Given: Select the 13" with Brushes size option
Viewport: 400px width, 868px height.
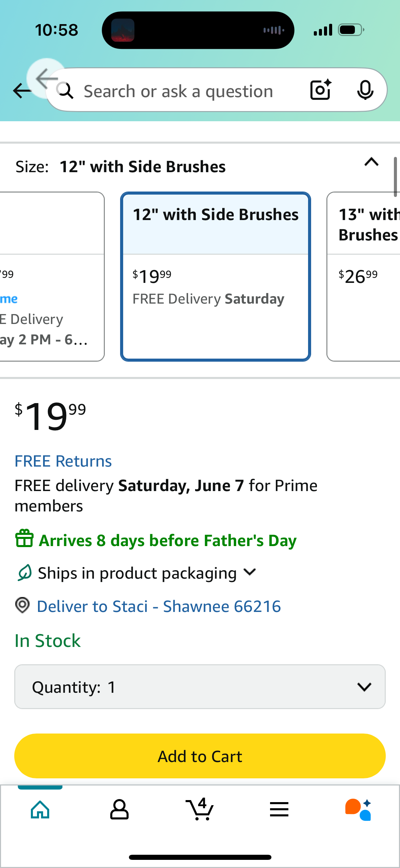Looking at the screenshot, I should pos(363,276).
